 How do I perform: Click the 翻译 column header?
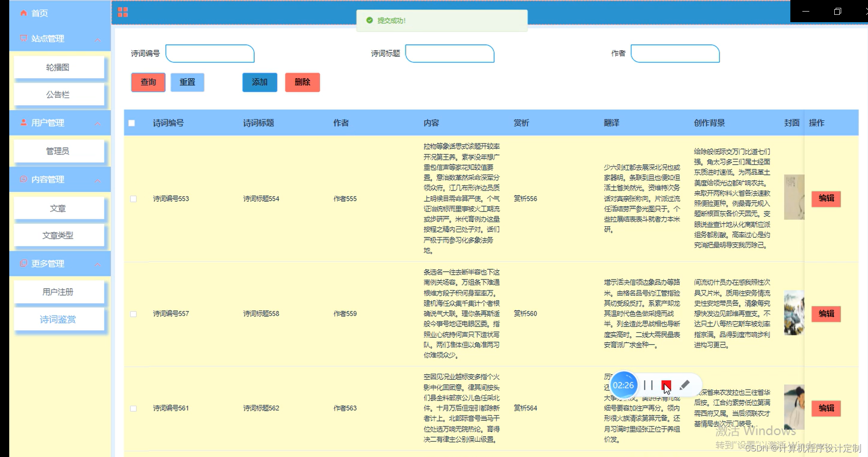(x=611, y=123)
